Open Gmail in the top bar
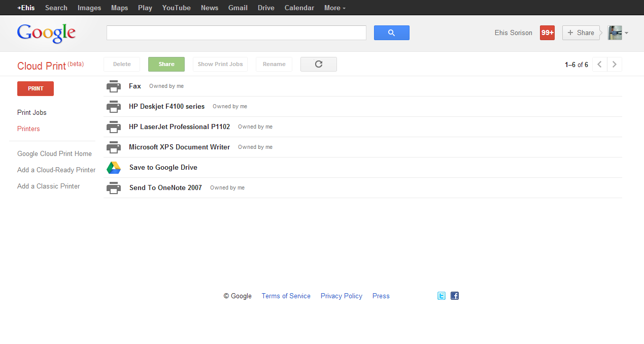Viewport: 644px width, 344px height. pos(238,8)
